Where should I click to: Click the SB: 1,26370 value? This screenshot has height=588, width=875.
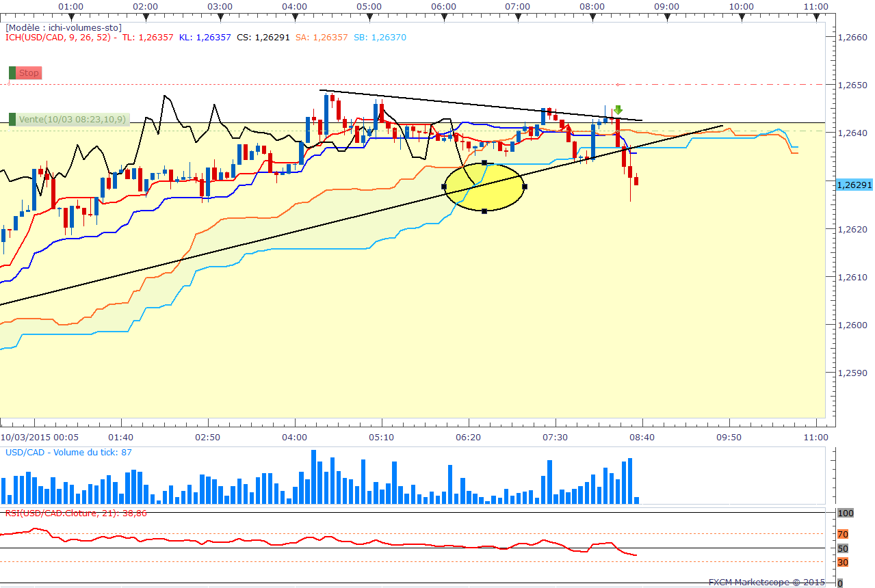(x=380, y=37)
